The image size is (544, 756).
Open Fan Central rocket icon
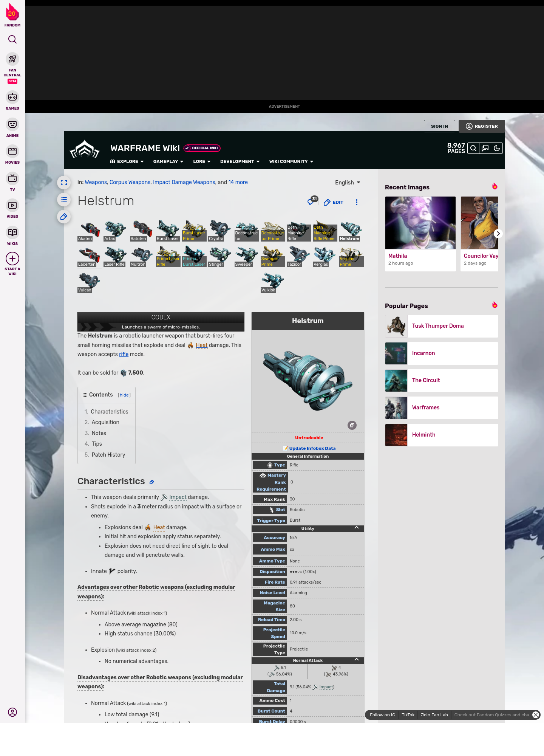(12, 59)
